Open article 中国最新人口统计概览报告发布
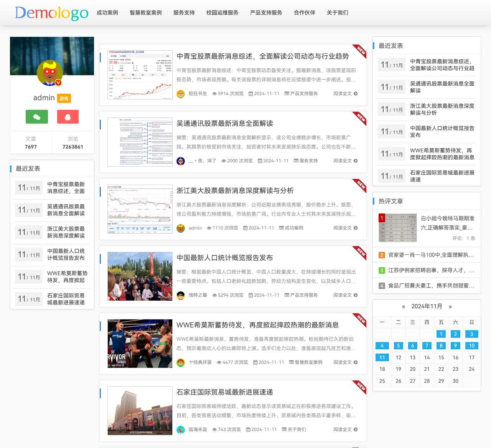Viewport: 491px width, 448px height. (x=224, y=258)
